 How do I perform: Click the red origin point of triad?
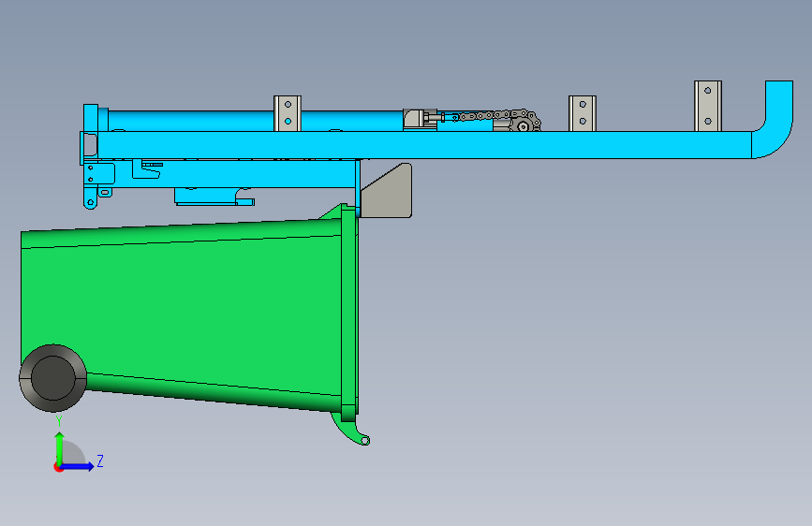coord(58,467)
